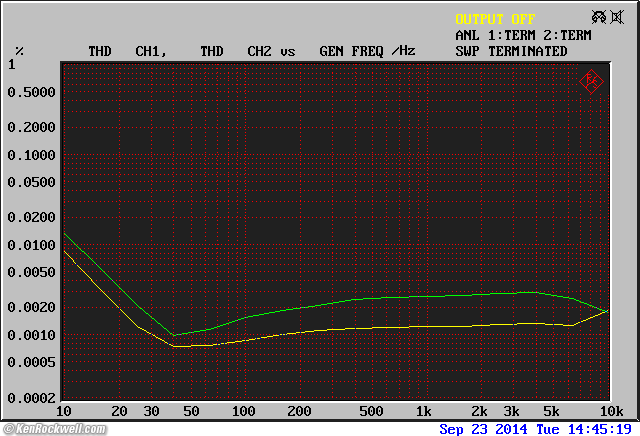This screenshot has height=436, width=640.
Task: Click the 10k frequency axis label
Action: coord(611,411)
